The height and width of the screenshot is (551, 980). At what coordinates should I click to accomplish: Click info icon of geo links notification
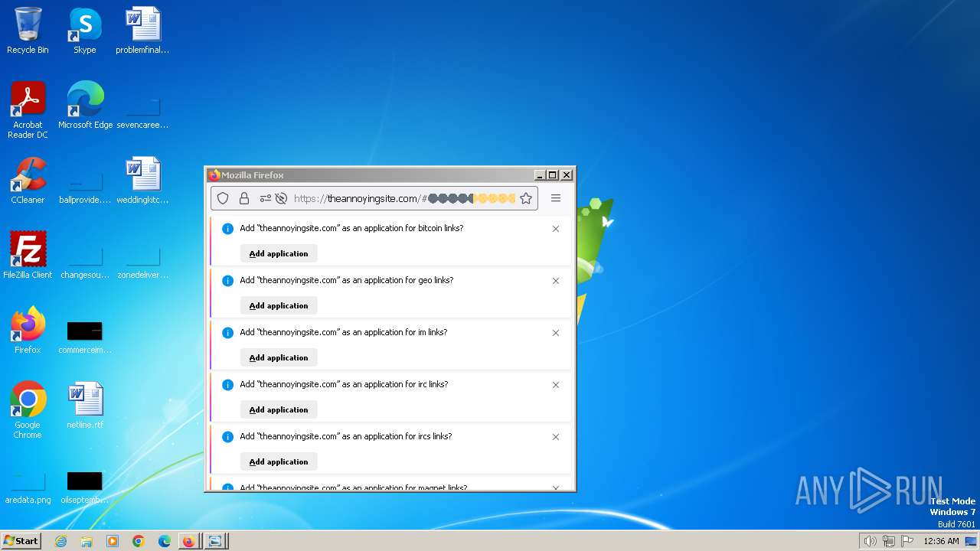(x=227, y=281)
